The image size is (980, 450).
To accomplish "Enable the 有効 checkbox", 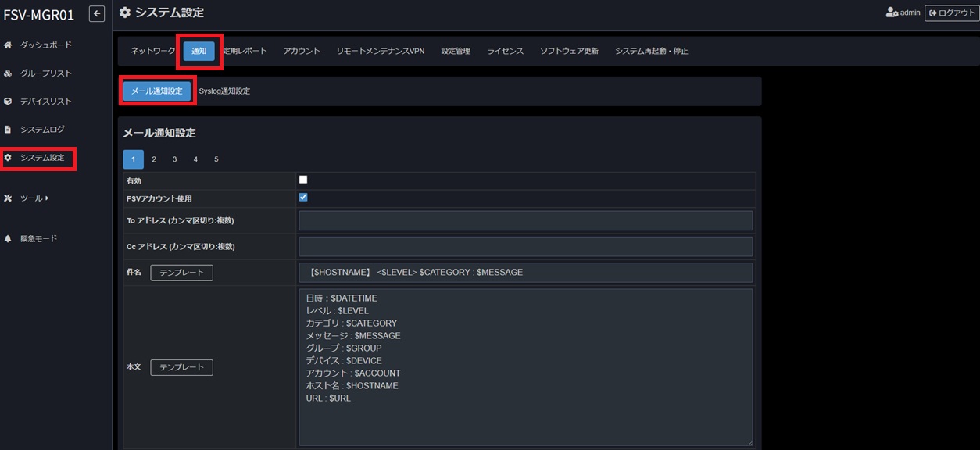I will point(303,180).
